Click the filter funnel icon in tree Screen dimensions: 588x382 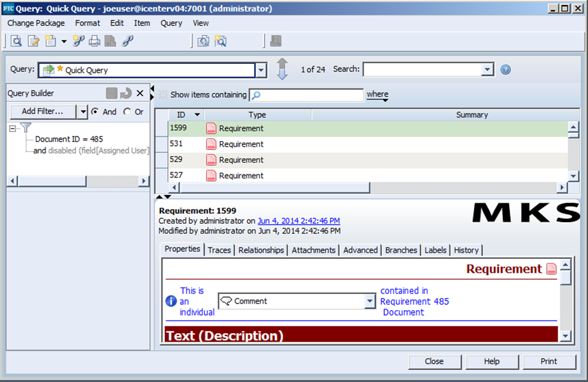coord(26,127)
